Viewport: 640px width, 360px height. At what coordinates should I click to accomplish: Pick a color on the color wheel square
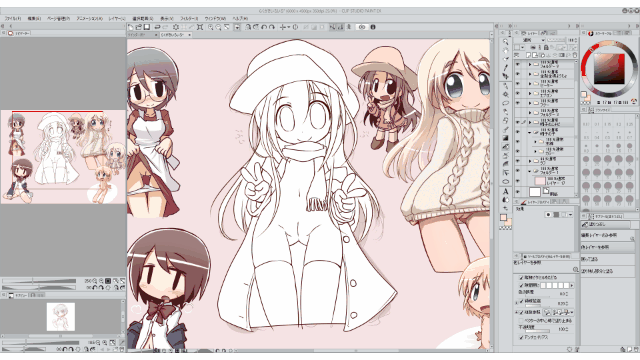(x=609, y=69)
